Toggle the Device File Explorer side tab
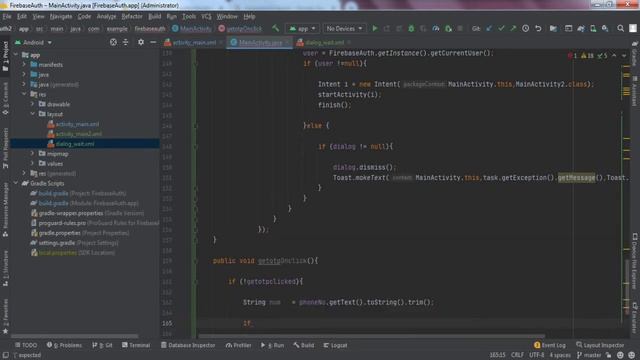Image resolution: width=640 pixels, height=360 pixels. coord(635,261)
